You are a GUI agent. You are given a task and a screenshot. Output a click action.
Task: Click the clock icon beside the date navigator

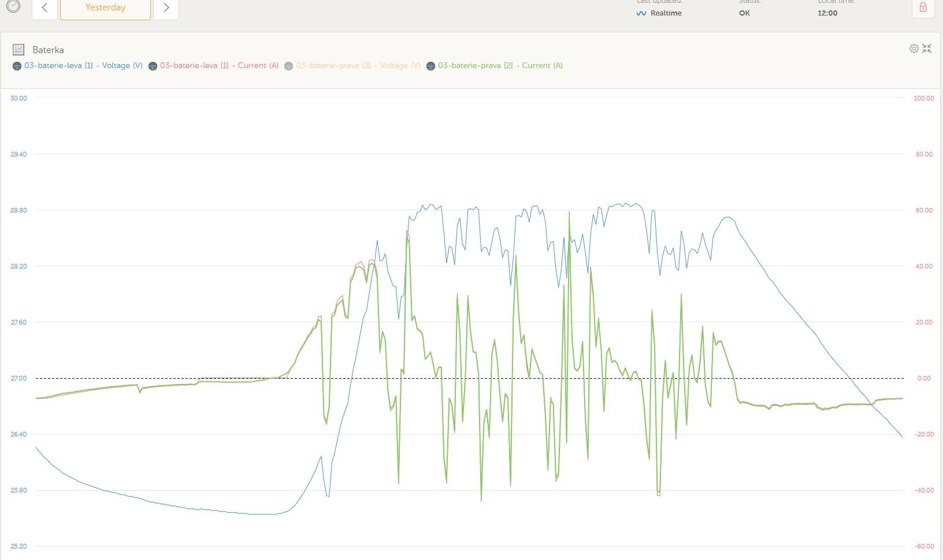[x=13, y=6]
